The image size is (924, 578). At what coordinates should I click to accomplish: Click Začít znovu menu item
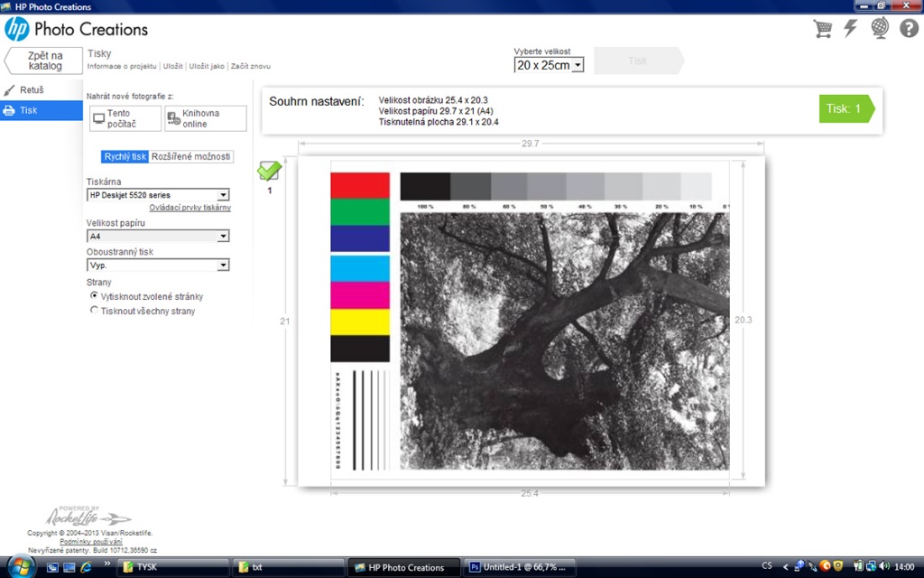coord(251,66)
